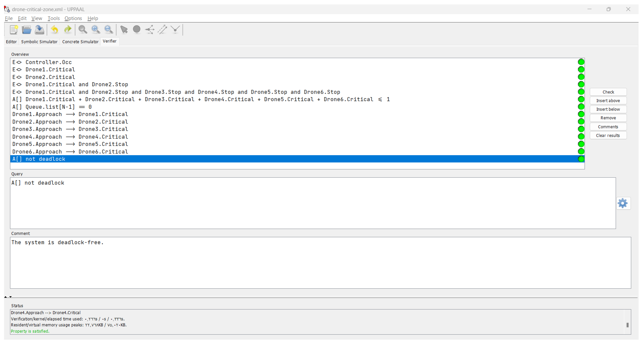Select the Add Location circle tool
Image resolution: width=644 pixels, height=343 pixels.
pyautogui.click(x=137, y=29)
